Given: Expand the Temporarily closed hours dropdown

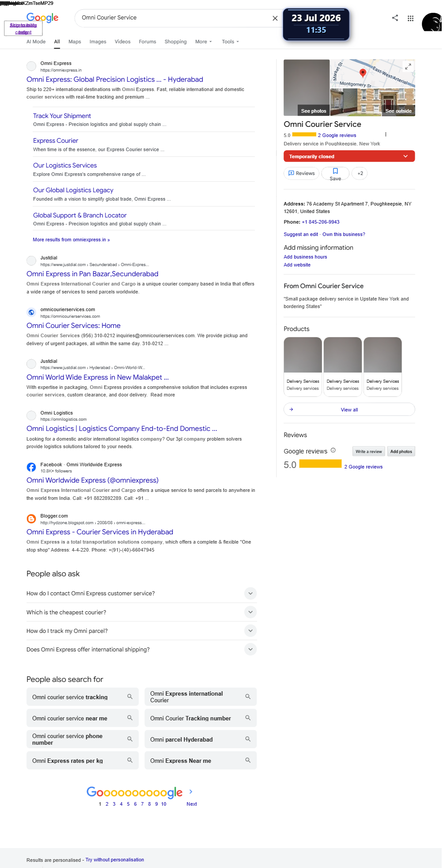Looking at the screenshot, I should pyautogui.click(x=349, y=156).
